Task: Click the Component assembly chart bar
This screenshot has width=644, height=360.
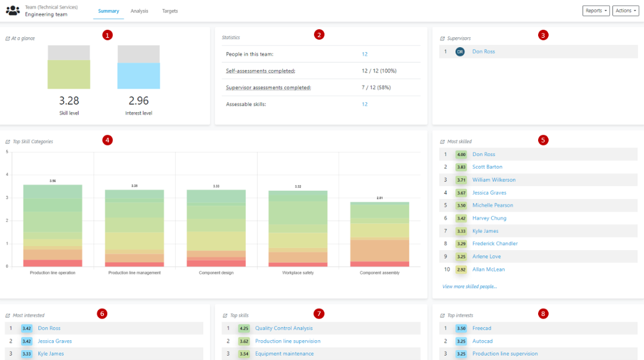Action: tap(379, 234)
